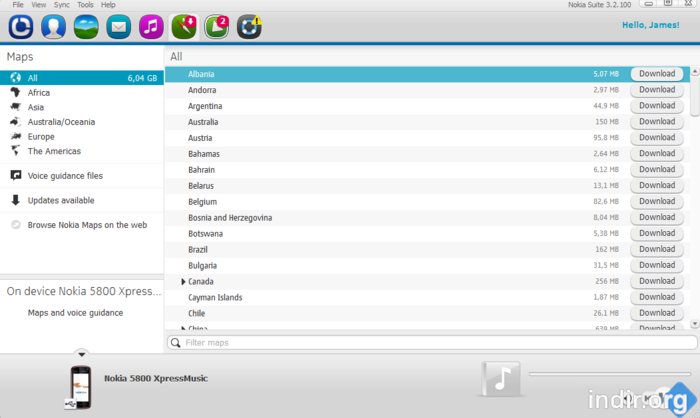Click the music playback progress slider

pos(610,374)
